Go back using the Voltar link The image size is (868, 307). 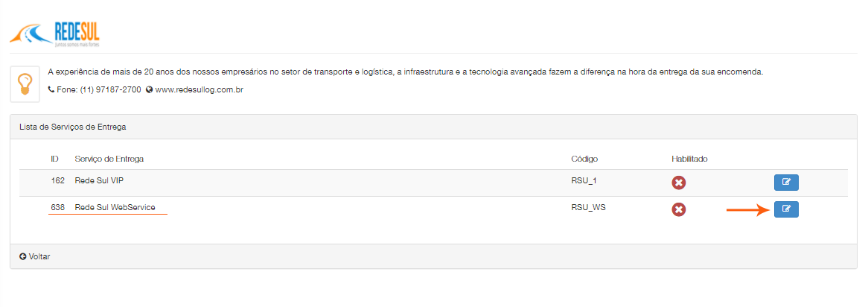pos(39,256)
